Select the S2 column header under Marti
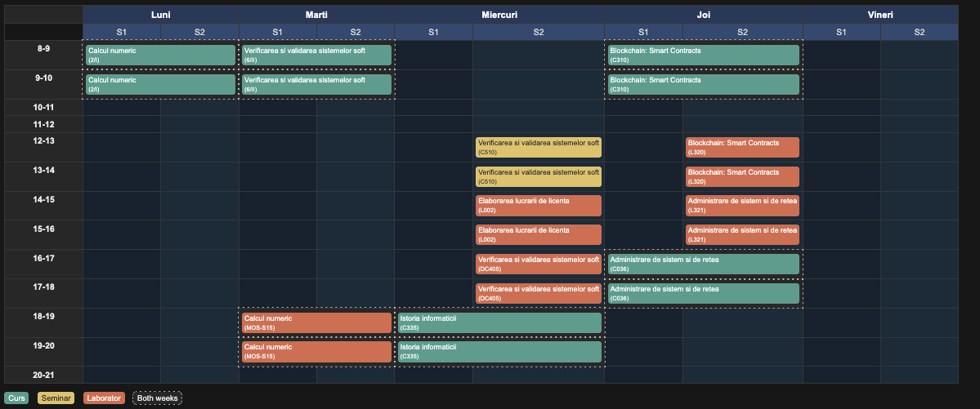 pos(356,32)
